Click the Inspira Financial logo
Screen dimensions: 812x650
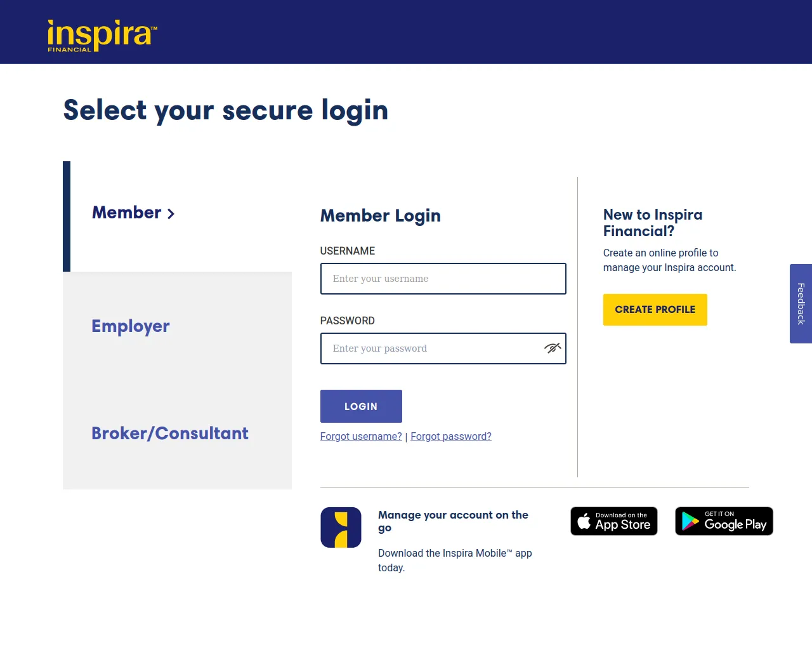coord(101,35)
